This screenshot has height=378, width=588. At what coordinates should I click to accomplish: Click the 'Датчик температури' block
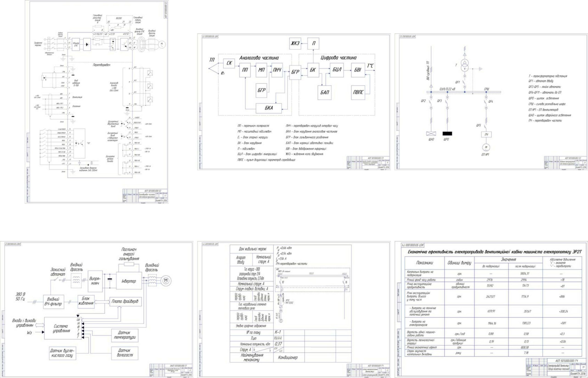tap(124, 335)
